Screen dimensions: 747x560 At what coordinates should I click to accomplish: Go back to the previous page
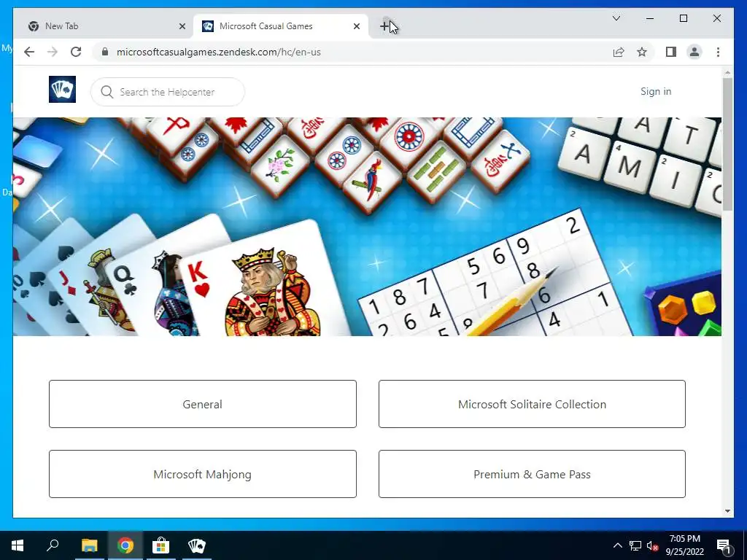(29, 52)
